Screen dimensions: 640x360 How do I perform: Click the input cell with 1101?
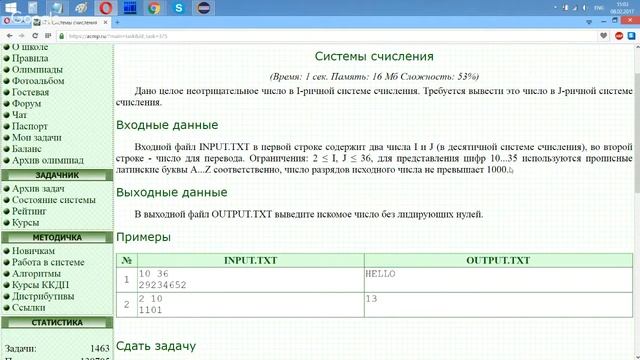pos(251,304)
